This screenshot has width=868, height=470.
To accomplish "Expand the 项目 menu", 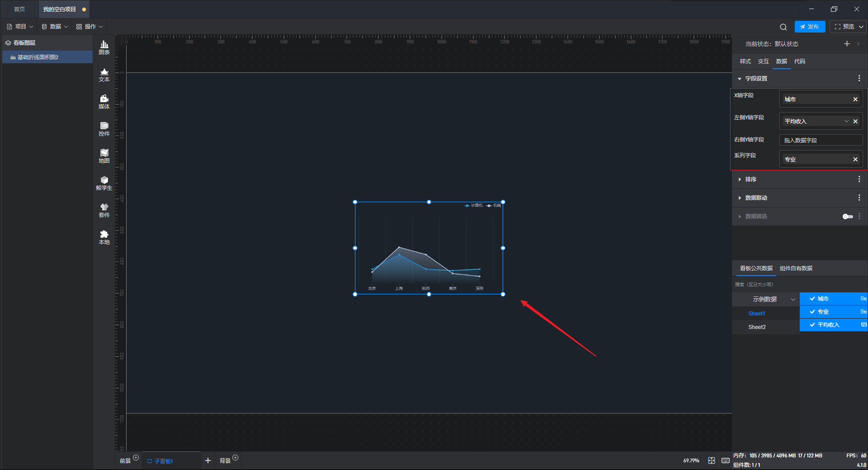I will coord(20,27).
